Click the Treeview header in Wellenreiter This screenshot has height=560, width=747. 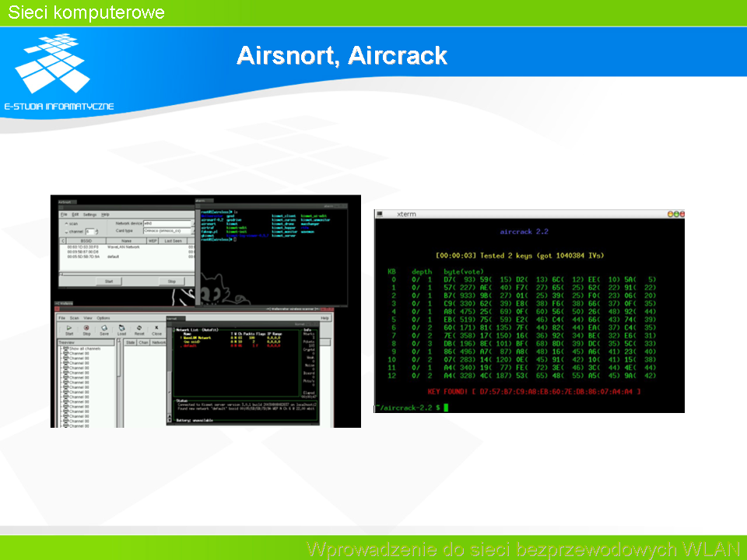click(x=86, y=342)
